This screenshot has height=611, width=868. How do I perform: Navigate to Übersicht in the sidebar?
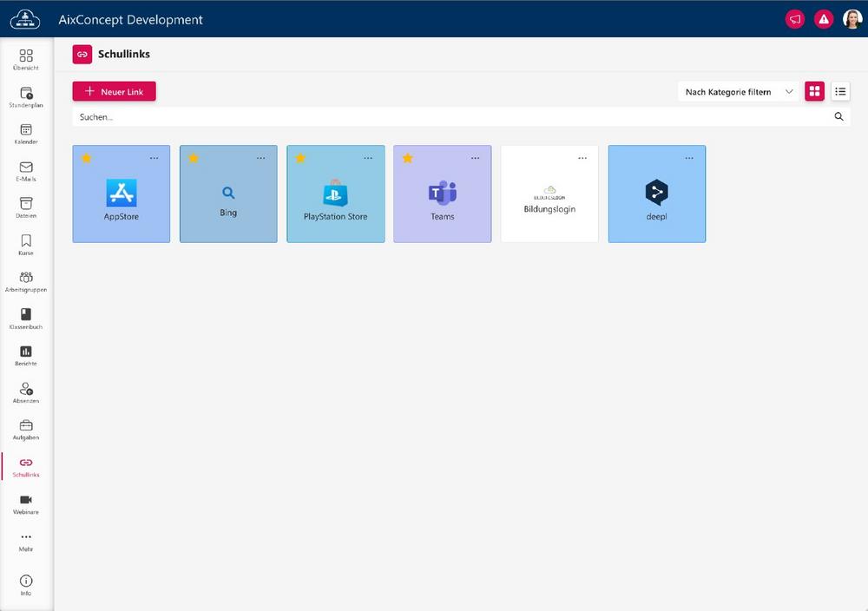click(x=26, y=57)
